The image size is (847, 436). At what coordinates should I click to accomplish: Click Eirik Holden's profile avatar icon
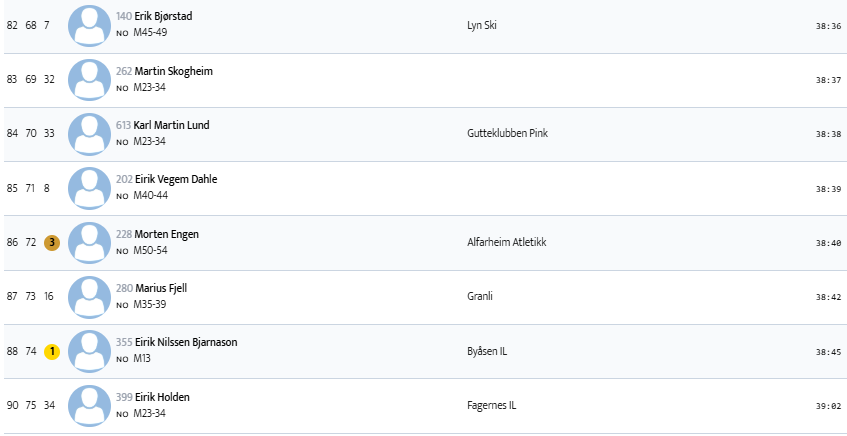coord(89,405)
